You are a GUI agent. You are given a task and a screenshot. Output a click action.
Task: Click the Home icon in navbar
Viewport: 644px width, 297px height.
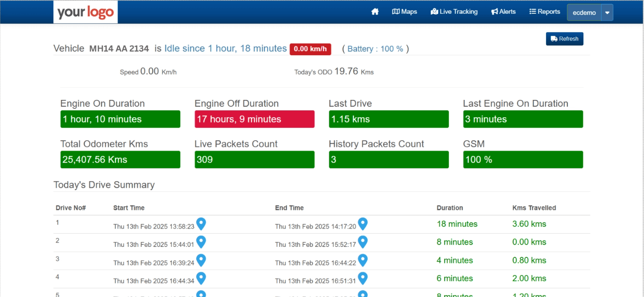click(x=375, y=12)
